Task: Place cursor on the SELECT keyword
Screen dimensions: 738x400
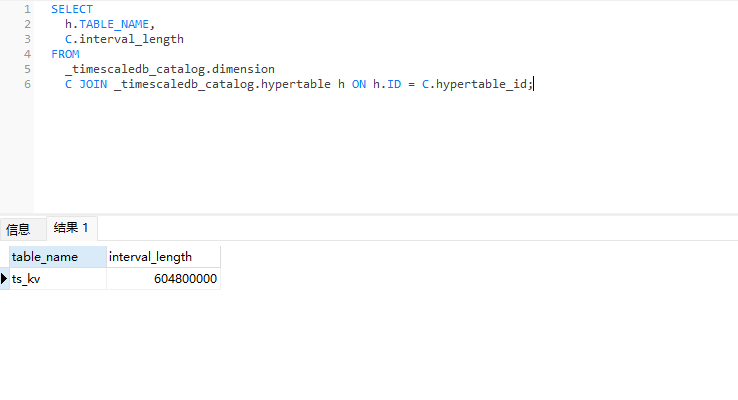Action: (x=71, y=9)
